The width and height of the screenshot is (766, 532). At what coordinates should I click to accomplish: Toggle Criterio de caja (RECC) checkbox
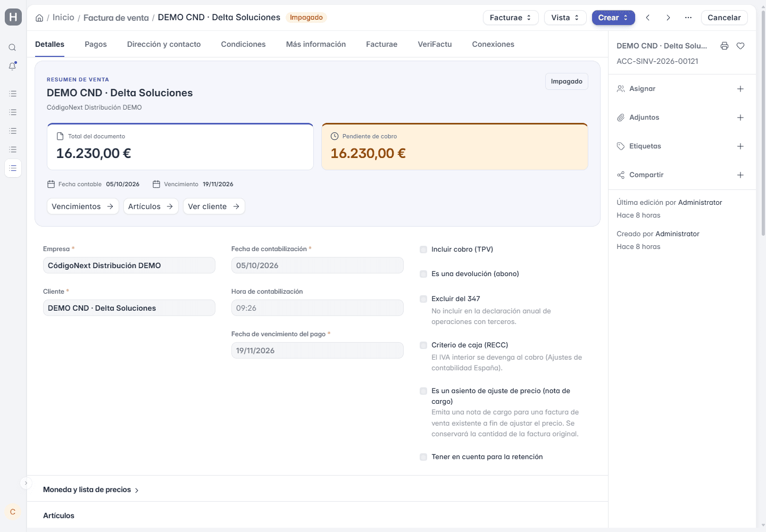pyautogui.click(x=423, y=345)
